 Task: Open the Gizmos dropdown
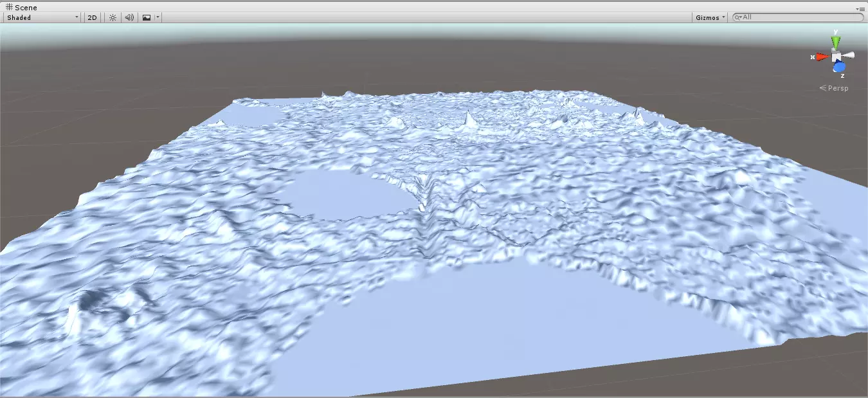click(709, 17)
